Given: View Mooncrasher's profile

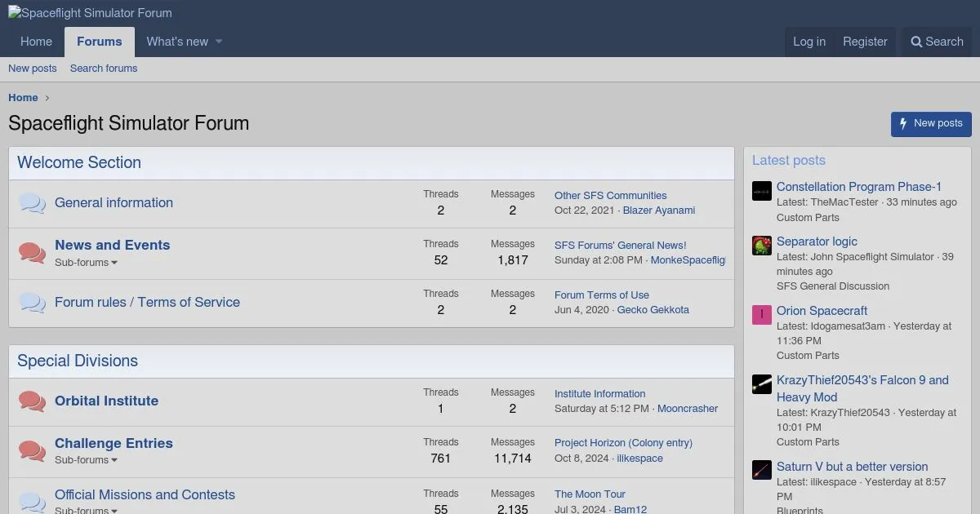Looking at the screenshot, I should click(x=688, y=409).
